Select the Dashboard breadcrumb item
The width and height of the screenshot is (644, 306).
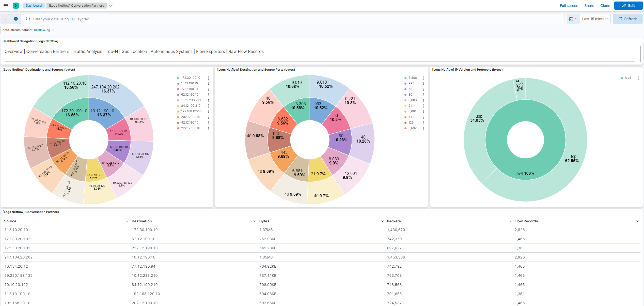pyautogui.click(x=33, y=5)
